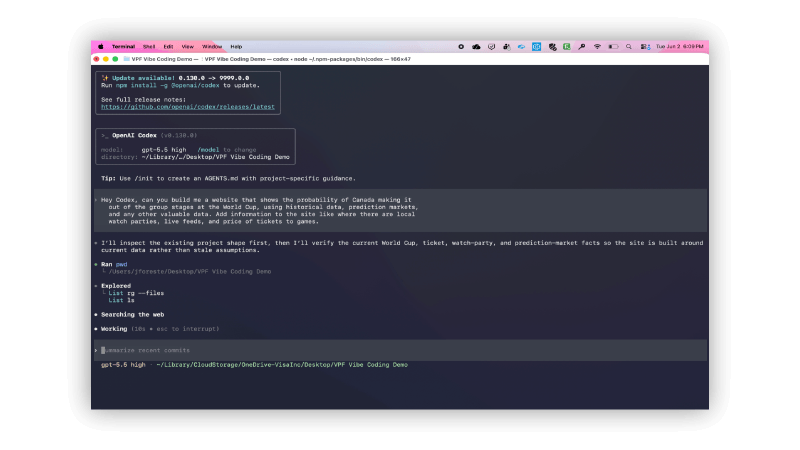Viewport: 800px width, 450px height.
Task: Open the Help menu
Action: click(236, 46)
